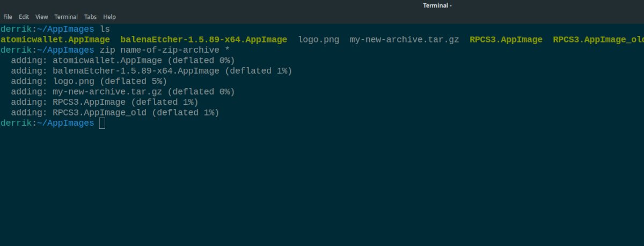The width and height of the screenshot is (644, 246).
Task: Open the File menu
Action: point(8,17)
